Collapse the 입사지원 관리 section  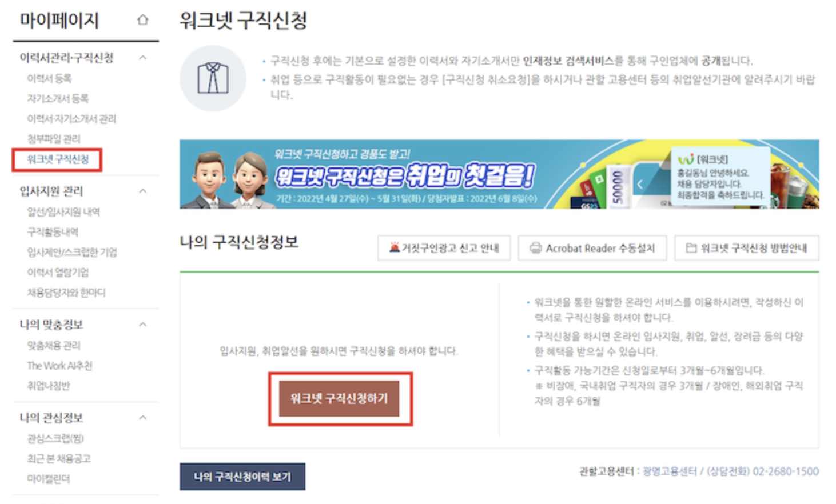pos(143,191)
